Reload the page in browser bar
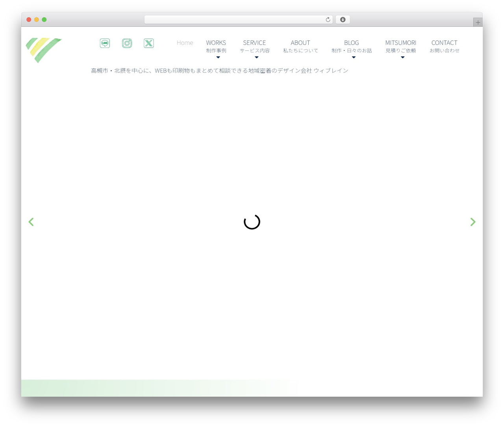Image resolution: width=504 pixels, height=427 pixels. click(x=328, y=20)
